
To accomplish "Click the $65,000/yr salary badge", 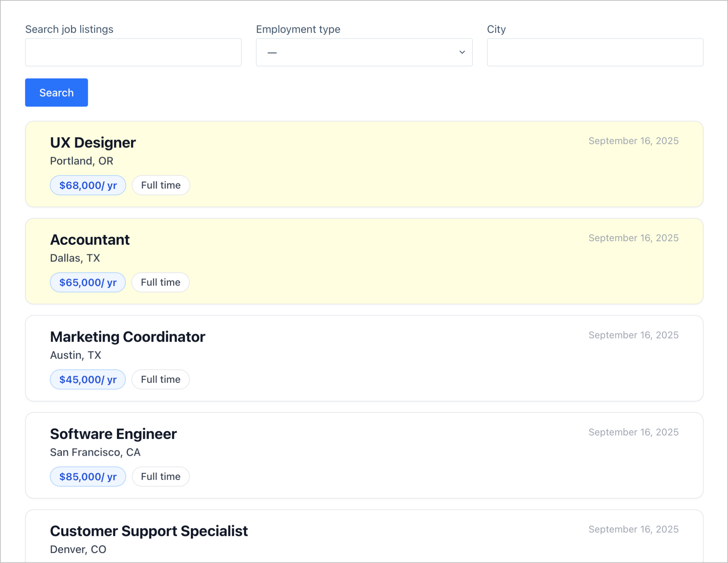I will [87, 282].
